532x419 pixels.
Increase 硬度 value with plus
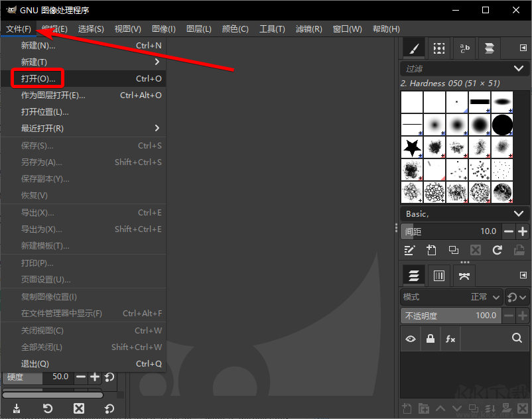[95, 377]
